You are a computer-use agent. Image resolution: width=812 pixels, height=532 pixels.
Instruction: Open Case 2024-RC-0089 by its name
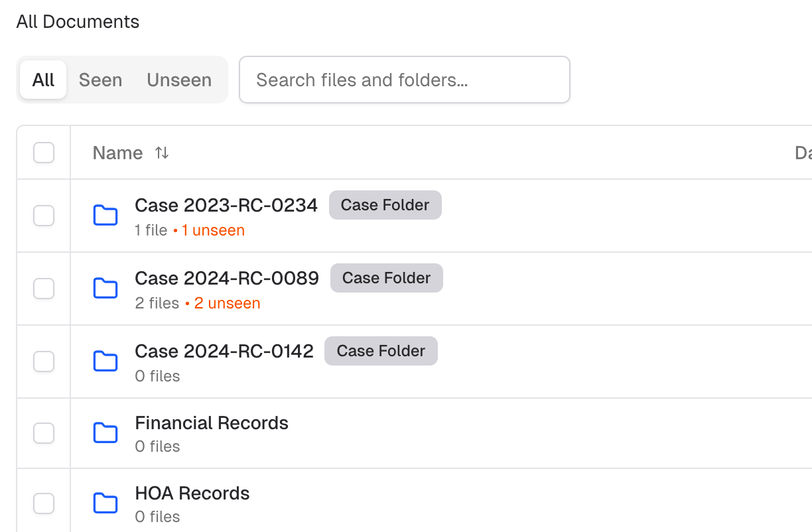(226, 278)
